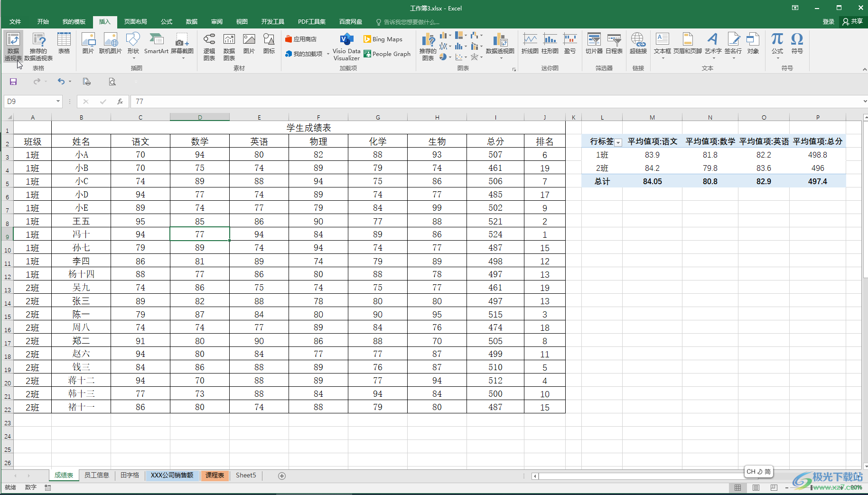Insert an Object (对象)
868x495 pixels.
pyautogui.click(x=753, y=43)
